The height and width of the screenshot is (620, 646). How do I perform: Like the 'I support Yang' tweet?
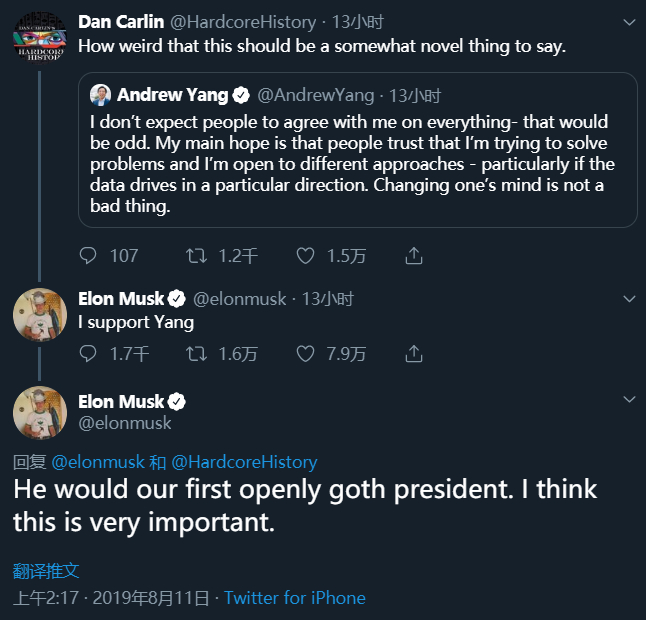pos(306,353)
